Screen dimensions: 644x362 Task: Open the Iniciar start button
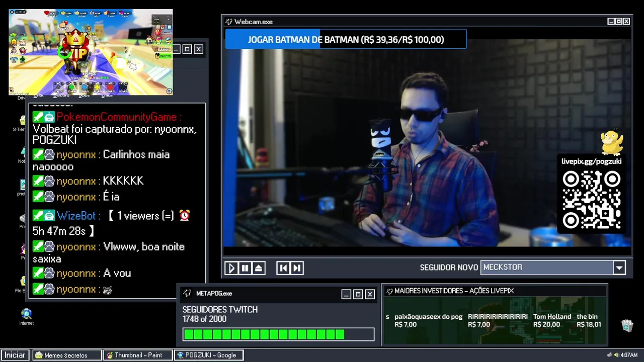(x=15, y=355)
